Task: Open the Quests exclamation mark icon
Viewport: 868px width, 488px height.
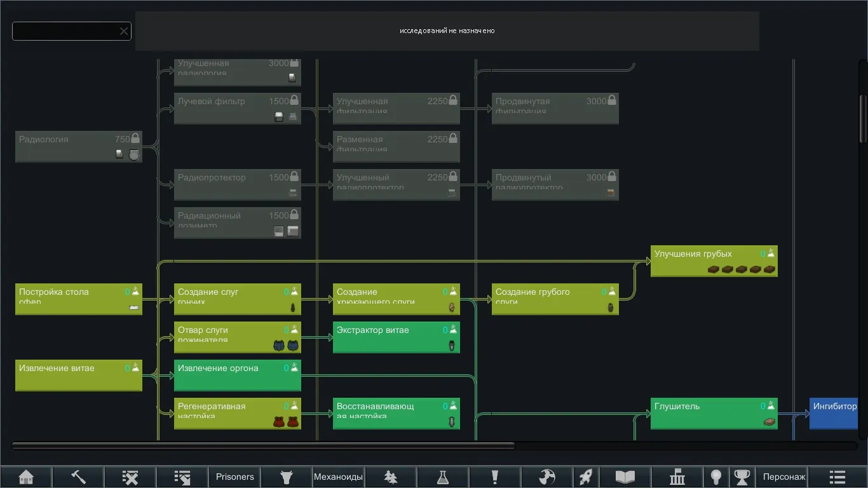Action: (x=495, y=477)
